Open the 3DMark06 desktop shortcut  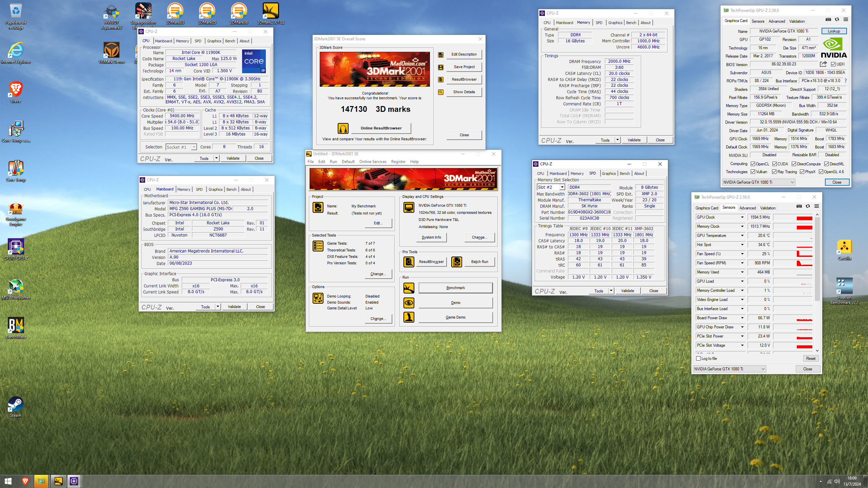pos(239,14)
